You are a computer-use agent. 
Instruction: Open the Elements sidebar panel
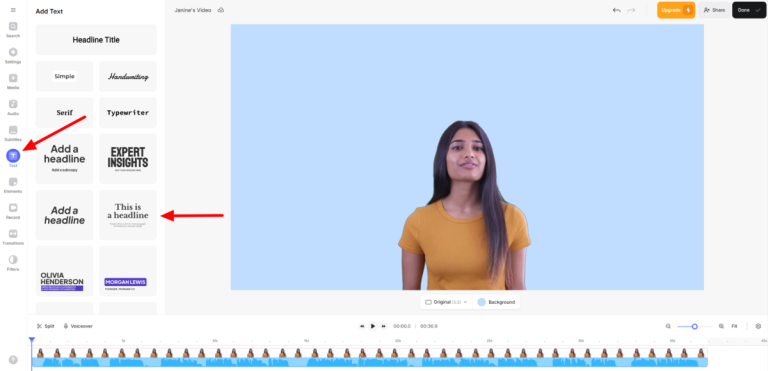(x=13, y=185)
